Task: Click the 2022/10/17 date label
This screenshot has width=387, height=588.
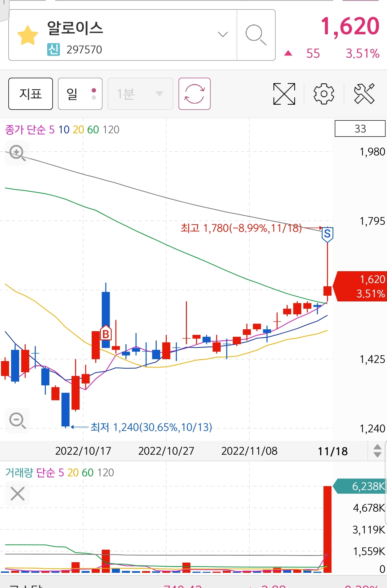Action: tap(83, 451)
